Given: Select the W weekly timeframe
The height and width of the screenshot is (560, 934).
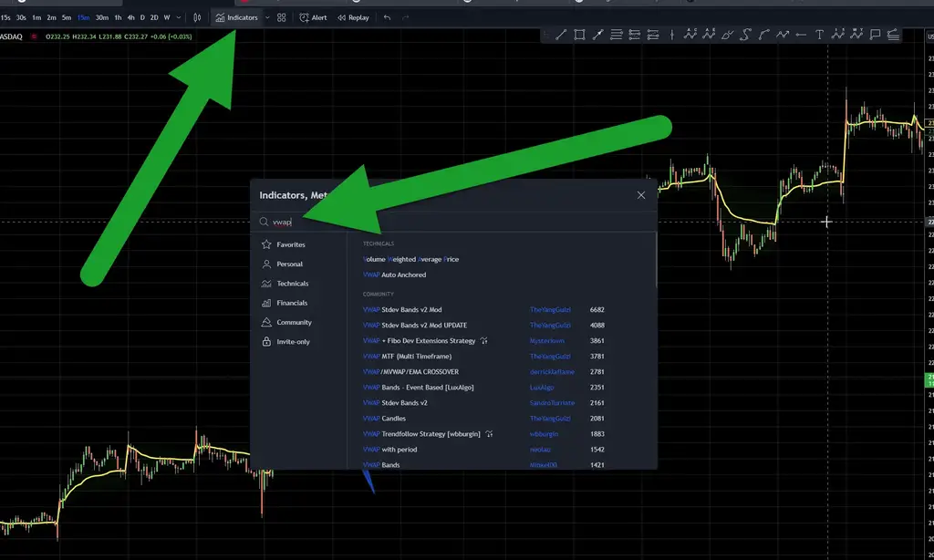Looking at the screenshot, I should point(166,17).
